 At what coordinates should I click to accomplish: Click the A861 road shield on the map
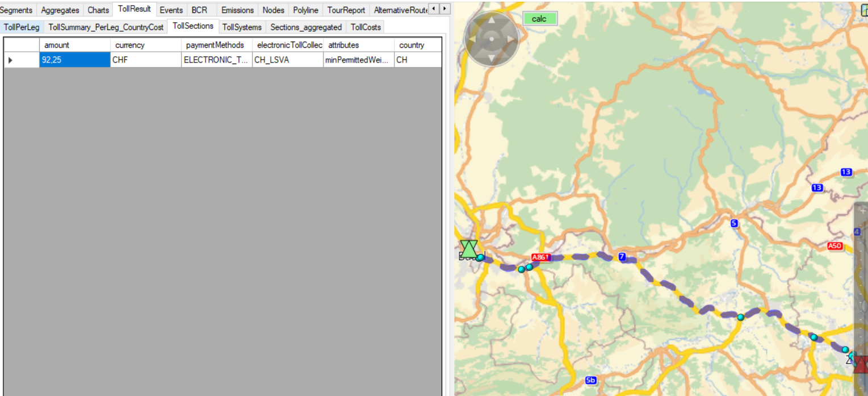click(x=540, y=257)
